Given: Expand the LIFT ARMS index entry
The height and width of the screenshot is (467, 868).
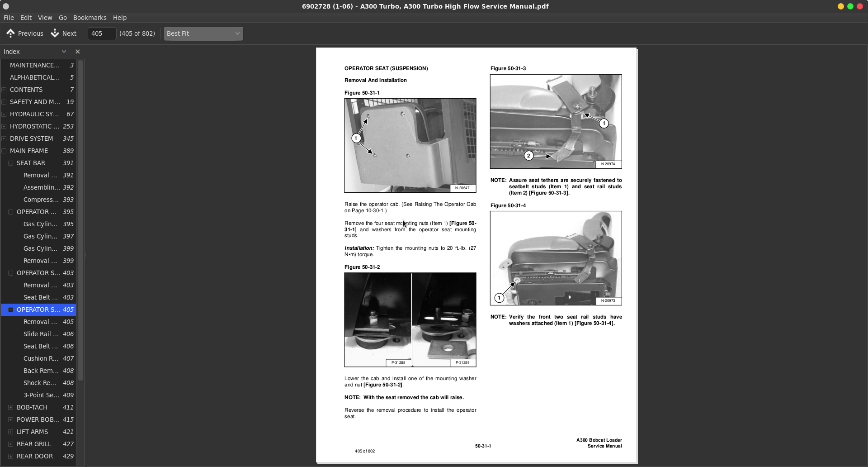Looking at the screenshot, I should pyautogui.click(x=11, y=432).
